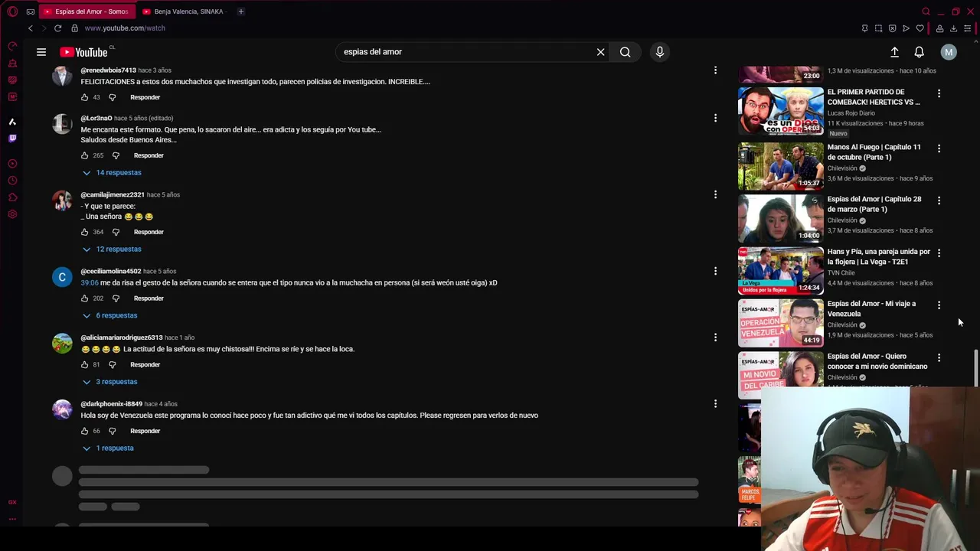Like comment by @ceciliamolina4502
Viewport: 980px width, 551px height.
point(84,298)
